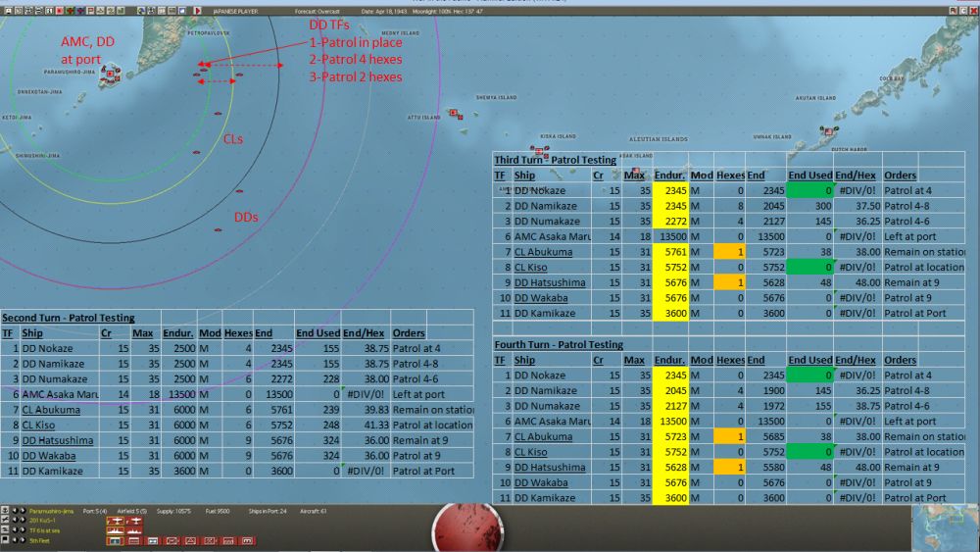Toggle the large warship silhouette filter button
980x552 pixels.
pos(115,530)
